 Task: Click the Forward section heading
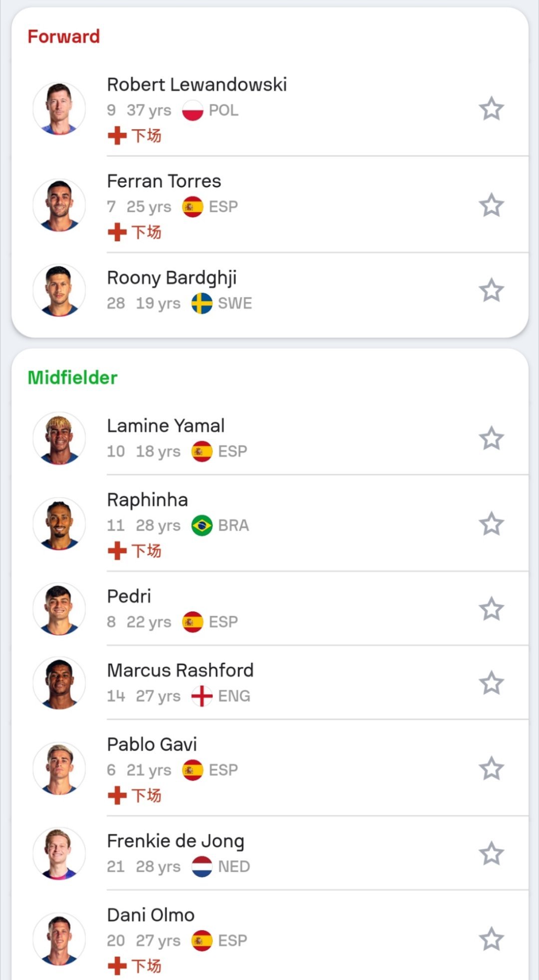(64, 36)
